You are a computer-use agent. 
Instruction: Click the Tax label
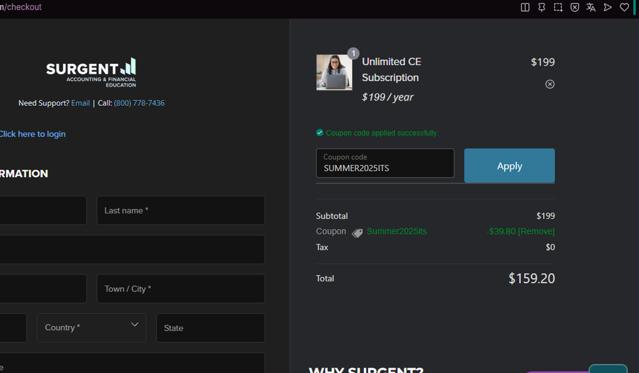pyautogui.click(x=322, y=247)
